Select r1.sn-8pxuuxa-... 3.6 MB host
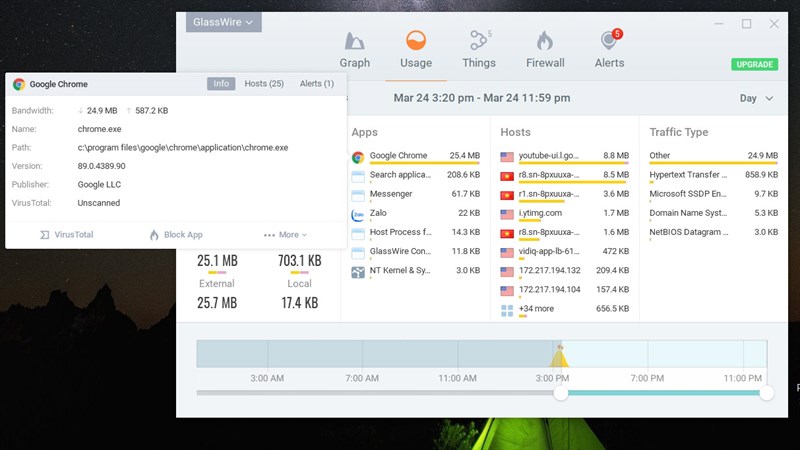This screenshot has width=800, height=450. (565, 195)
